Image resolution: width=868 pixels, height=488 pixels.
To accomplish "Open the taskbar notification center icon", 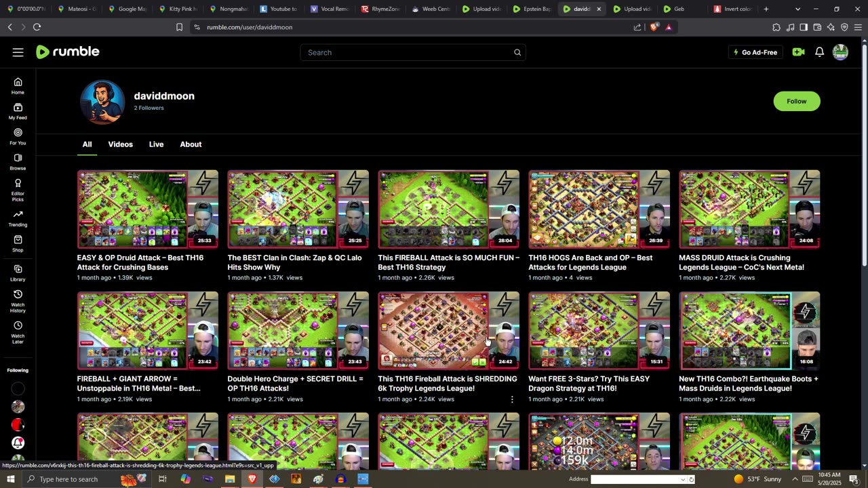I will (x=853, y=479).
